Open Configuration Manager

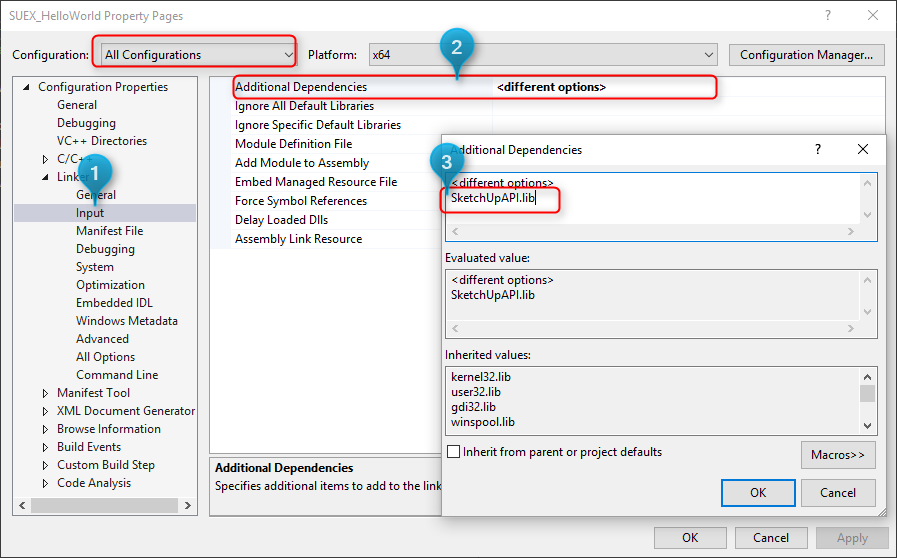tap(806, 55)
